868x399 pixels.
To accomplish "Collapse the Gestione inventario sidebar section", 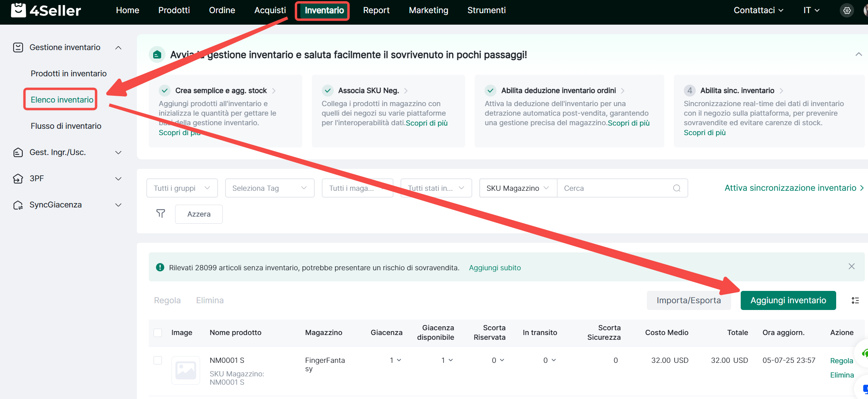I will pyautogui.click(x=118, y=48).
